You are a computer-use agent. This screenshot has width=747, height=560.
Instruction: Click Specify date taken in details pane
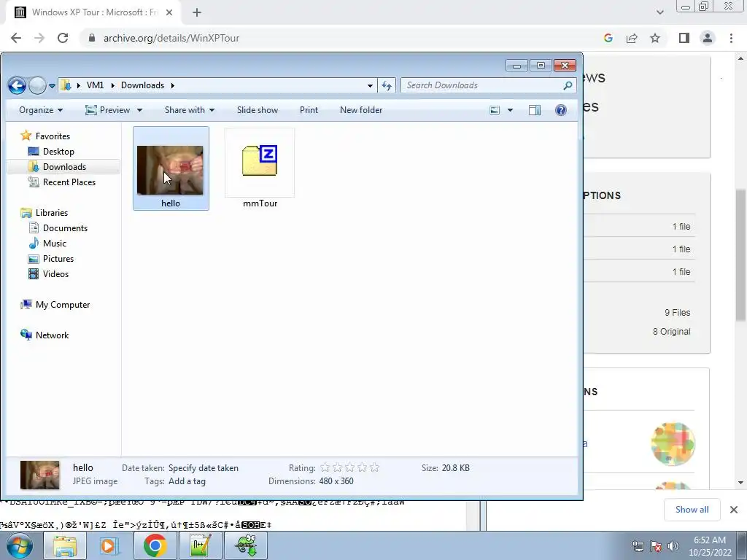tap(204, 468)
